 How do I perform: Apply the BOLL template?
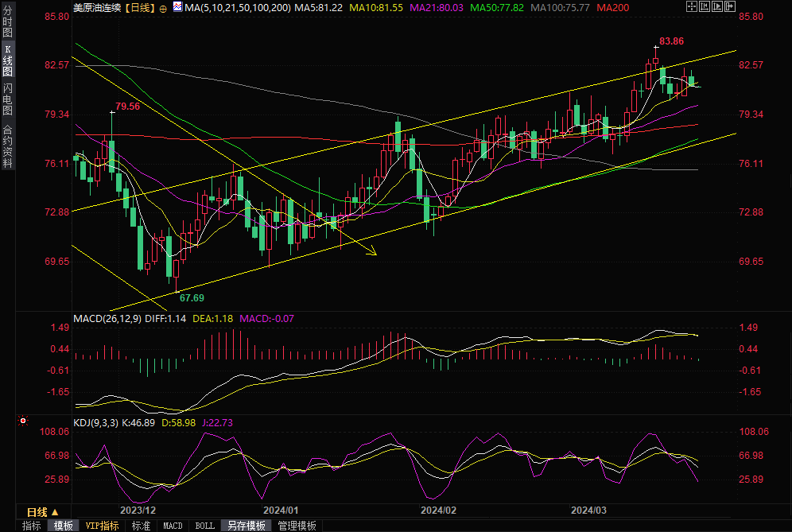(x=204, y=526)
